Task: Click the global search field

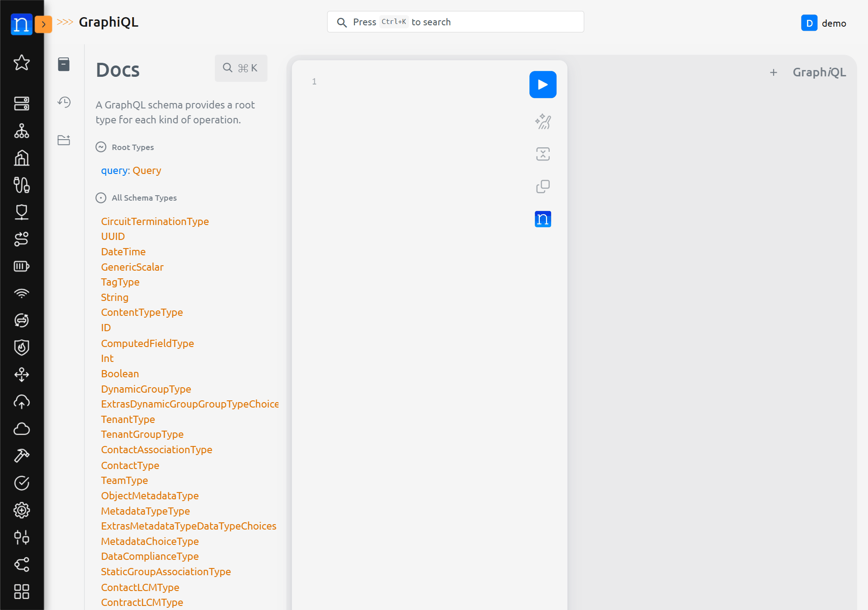Action: (x=455, y=22)
